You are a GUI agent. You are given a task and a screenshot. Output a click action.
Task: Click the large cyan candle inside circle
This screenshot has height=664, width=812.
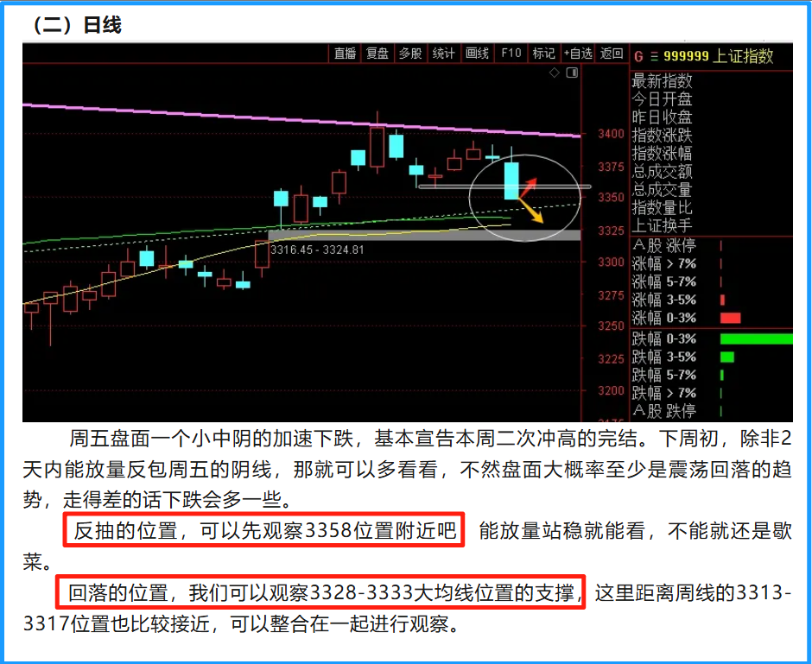(x=511, y=180)
